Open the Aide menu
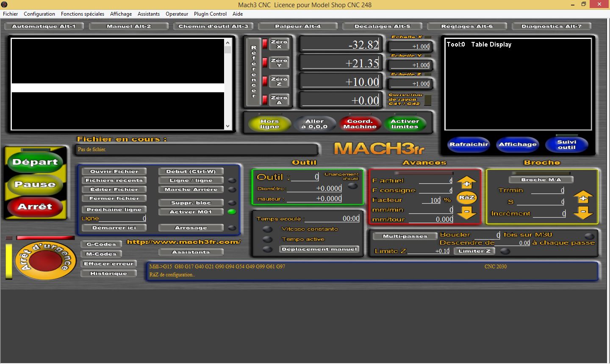 (x=238, y=14)
